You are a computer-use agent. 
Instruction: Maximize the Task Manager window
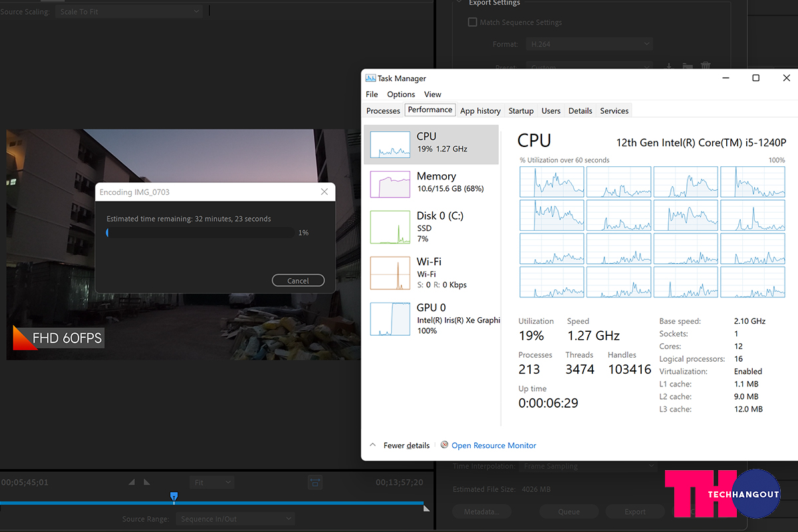(x=755, y=78)
